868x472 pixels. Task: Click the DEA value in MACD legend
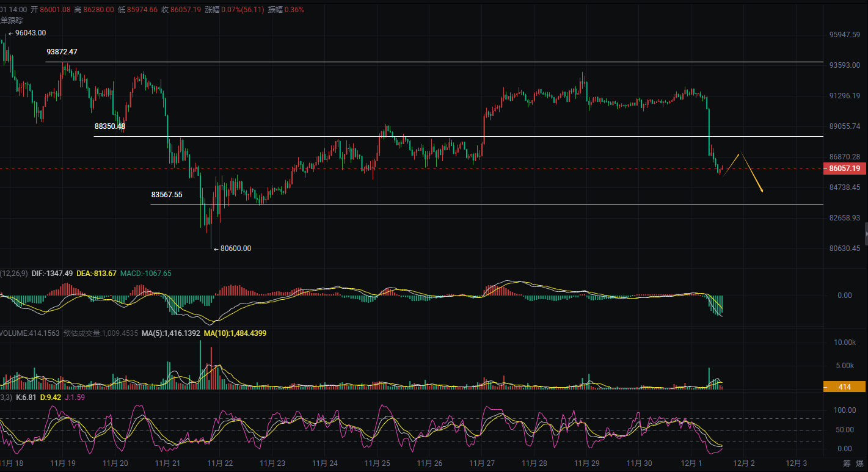pyautogui.click(x=97, y=274)
